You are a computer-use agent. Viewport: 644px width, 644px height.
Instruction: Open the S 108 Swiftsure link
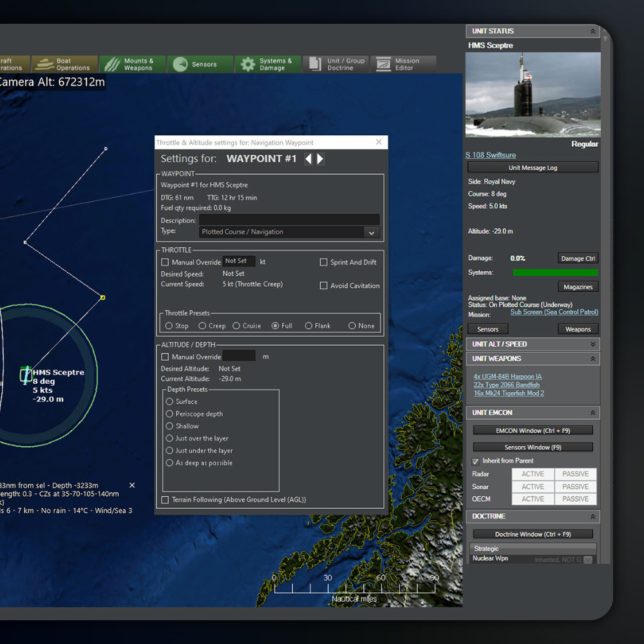click(x=491, y=155)
